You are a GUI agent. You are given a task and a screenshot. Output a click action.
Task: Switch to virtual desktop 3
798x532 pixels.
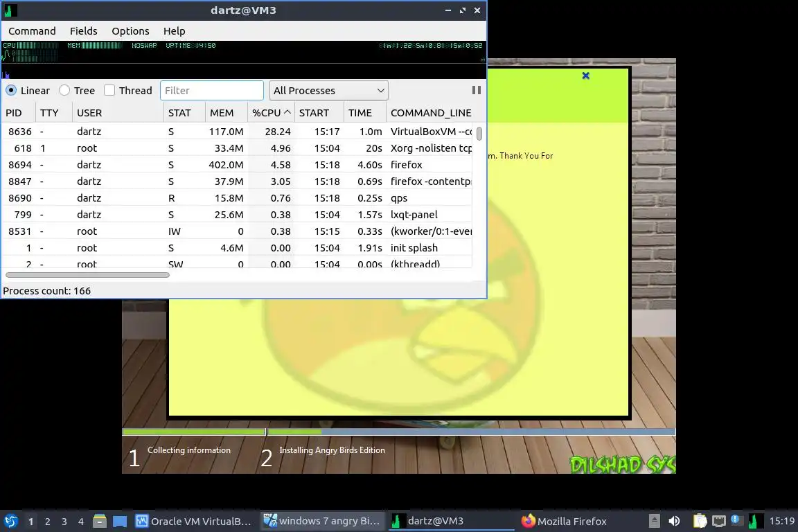64,522
